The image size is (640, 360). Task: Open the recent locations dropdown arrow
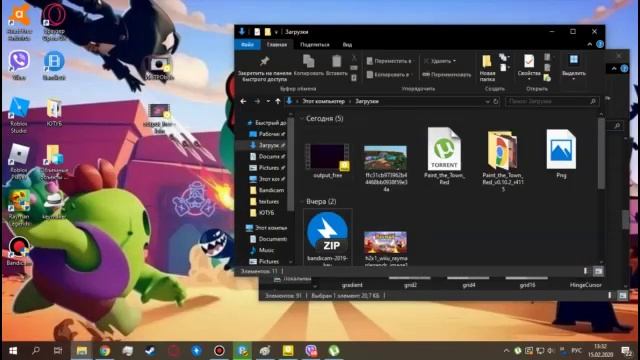(268, 101)
